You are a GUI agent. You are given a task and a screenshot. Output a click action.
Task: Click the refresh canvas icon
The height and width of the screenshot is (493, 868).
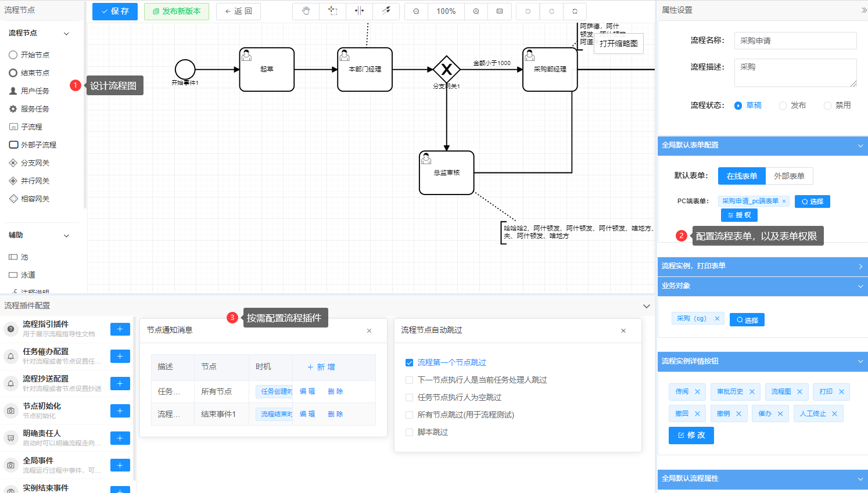pyautogui.click(x=575, y=12)
